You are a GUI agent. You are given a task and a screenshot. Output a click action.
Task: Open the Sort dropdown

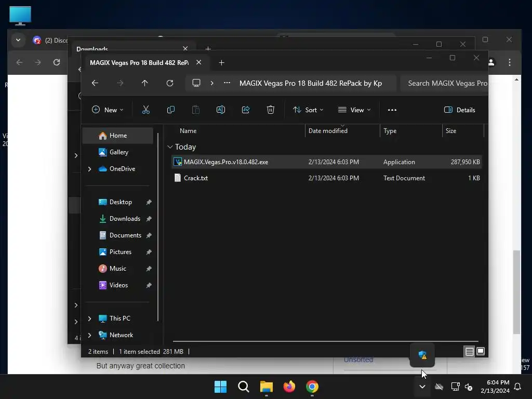coord(308,110)
